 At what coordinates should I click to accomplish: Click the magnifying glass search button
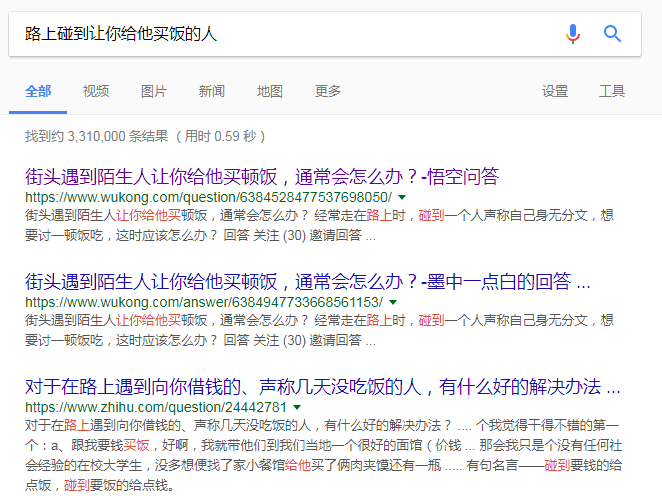[x=612, y=34]
